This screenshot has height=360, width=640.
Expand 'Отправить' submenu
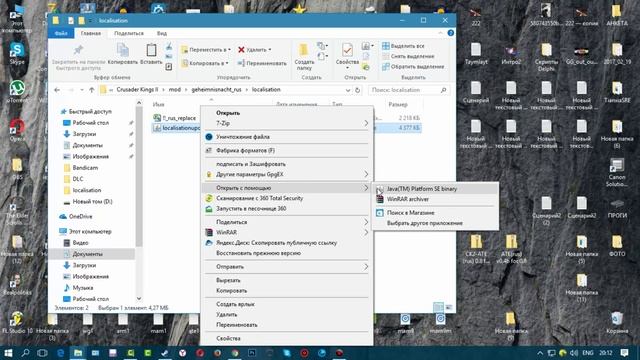click(287, 267)
